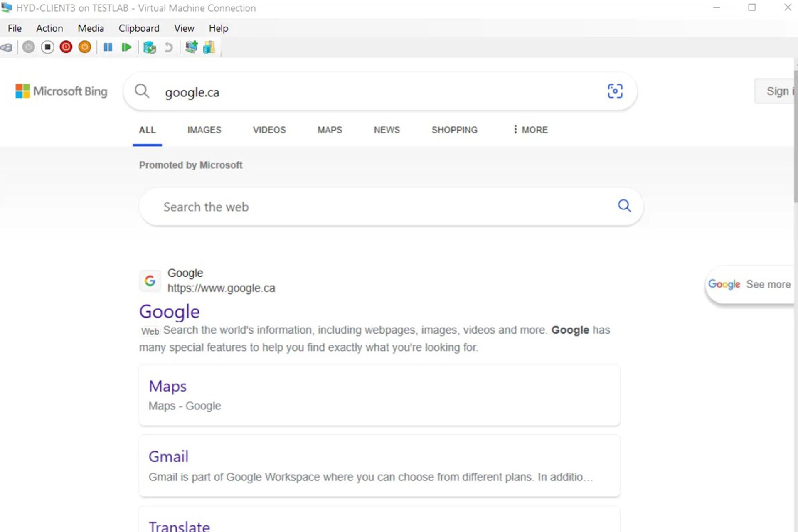Screen dimensions: 798x532
Task: Click the 'Promoted by Microsoft' text
Action: 190,165
